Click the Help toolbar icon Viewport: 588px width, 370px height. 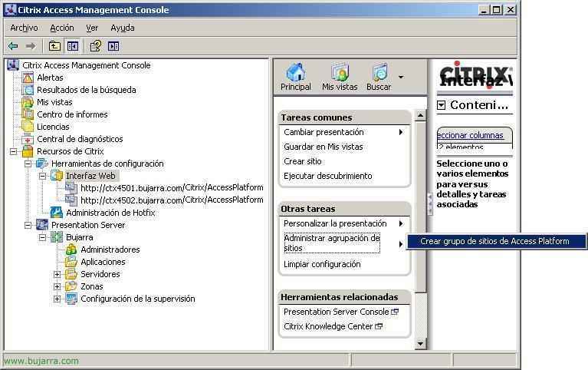pos(96,46)
